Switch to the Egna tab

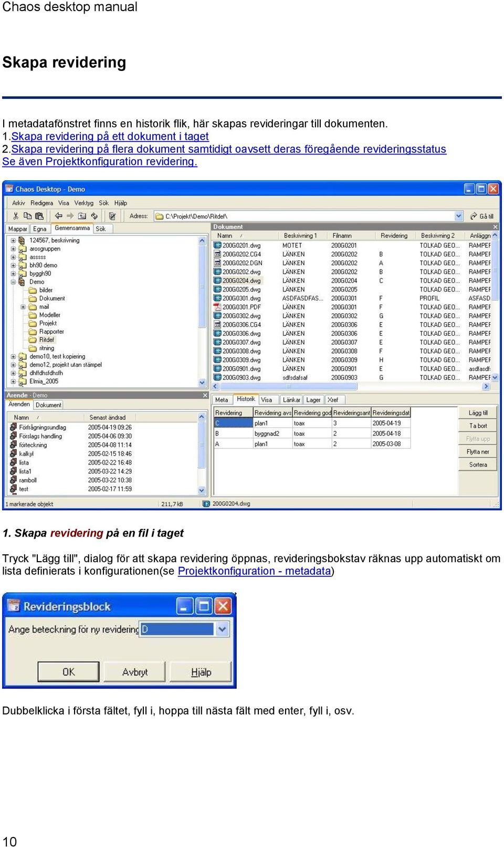(40, 229)
